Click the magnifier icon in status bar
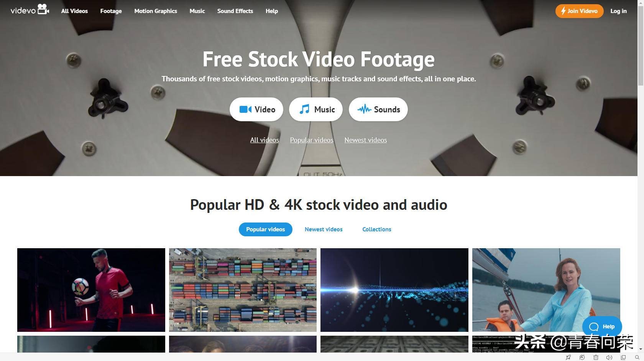The width and height of the screenshot is (644, 361). (x=637, y=357)
